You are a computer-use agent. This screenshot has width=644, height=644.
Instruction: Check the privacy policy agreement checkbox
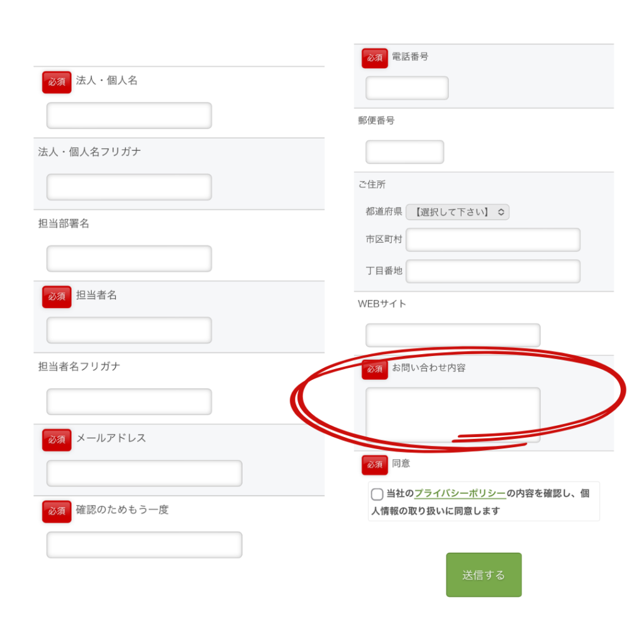377,494
